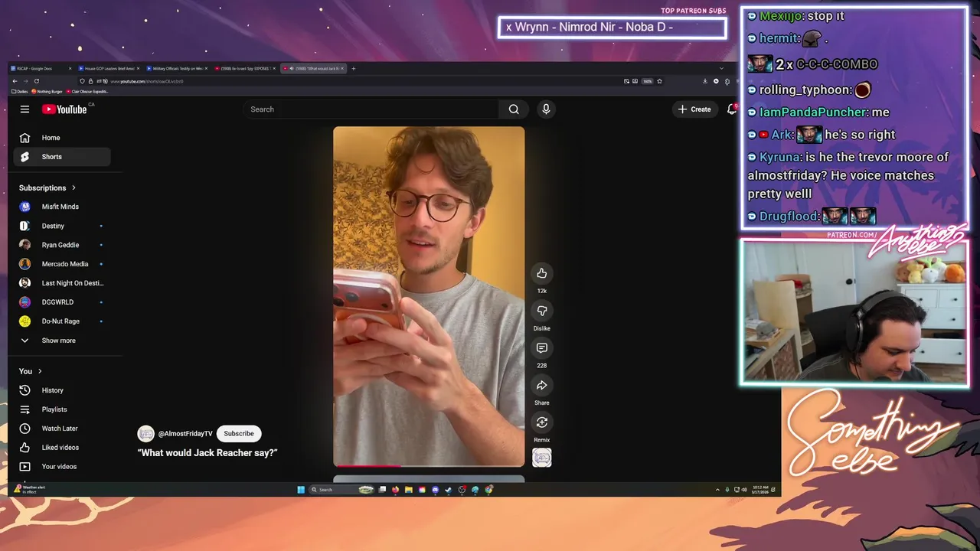Screen dimensions: 980x551
Task: Share this Short
Action: tap(541, 385)
